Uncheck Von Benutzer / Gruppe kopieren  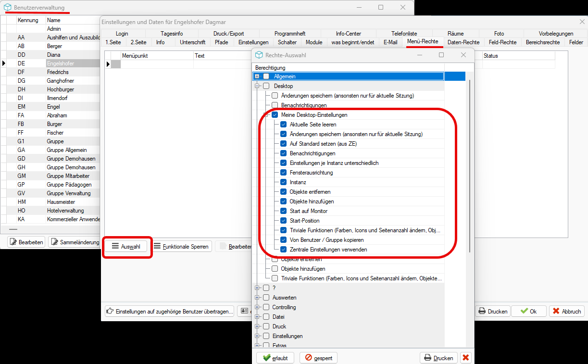(284, 240)
